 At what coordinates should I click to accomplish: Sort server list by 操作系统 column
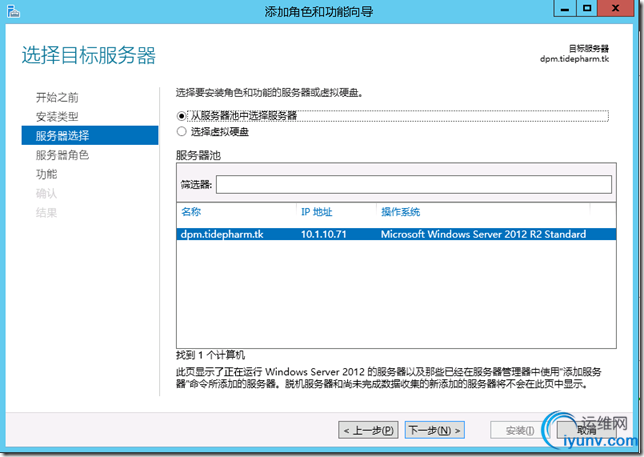point(400,212)
